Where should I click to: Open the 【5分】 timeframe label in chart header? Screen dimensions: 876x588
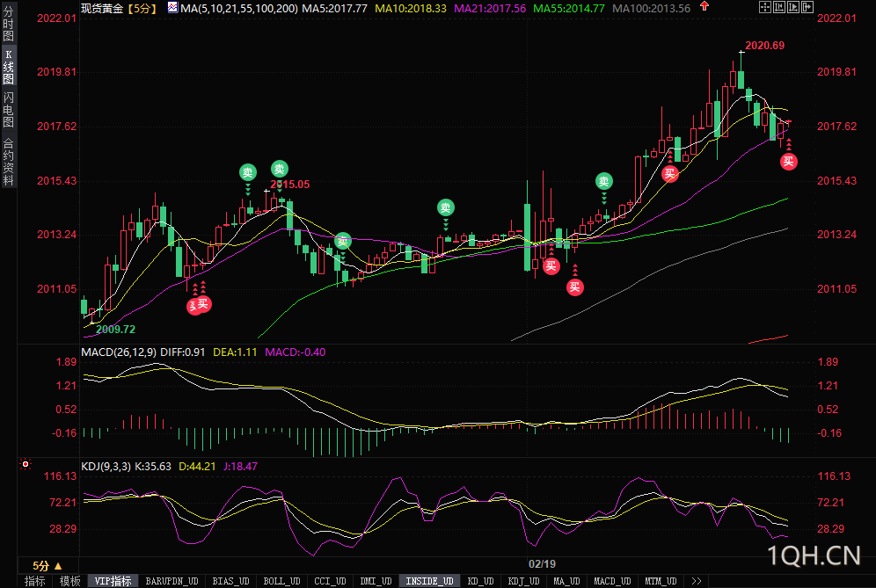click(x=142, y=8)
